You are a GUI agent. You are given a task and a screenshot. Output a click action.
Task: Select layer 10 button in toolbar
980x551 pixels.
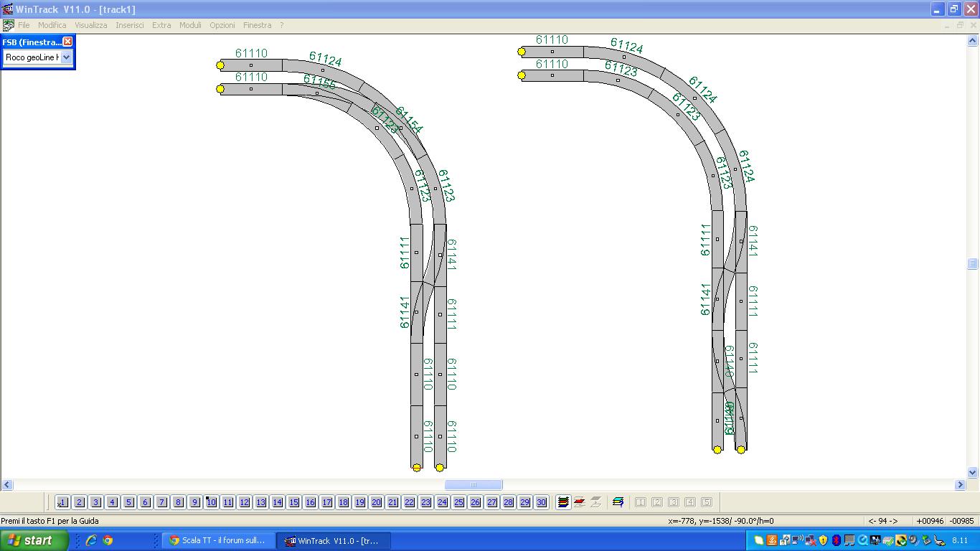point(211,502)
